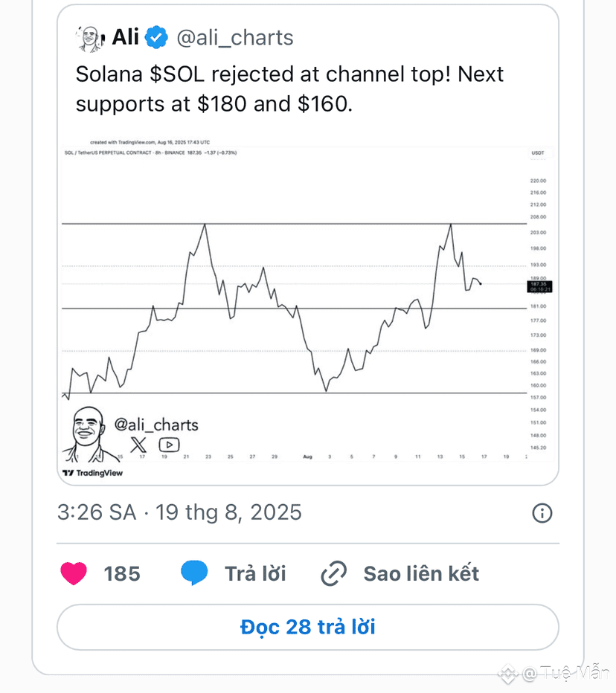This screenshot has width=616, height=693.
Task: Click the chain link copy icon
Action: 334,574
